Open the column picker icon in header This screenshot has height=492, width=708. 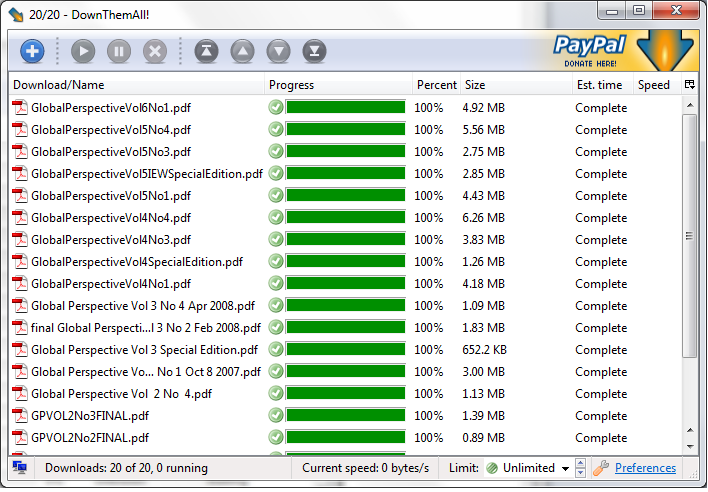[x=689, y=85]
